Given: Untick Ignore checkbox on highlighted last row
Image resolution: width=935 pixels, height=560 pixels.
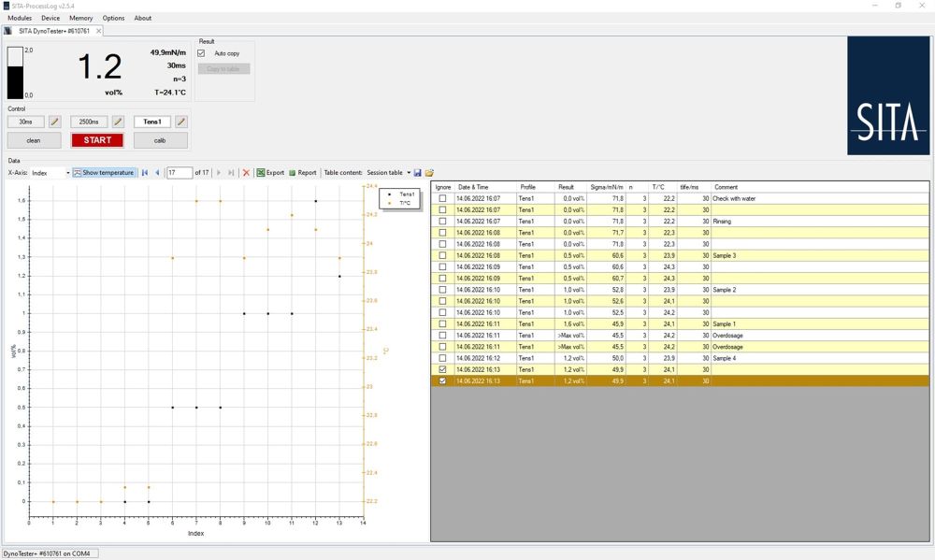Looking at the screenshot, I should (x=442, y=381).
